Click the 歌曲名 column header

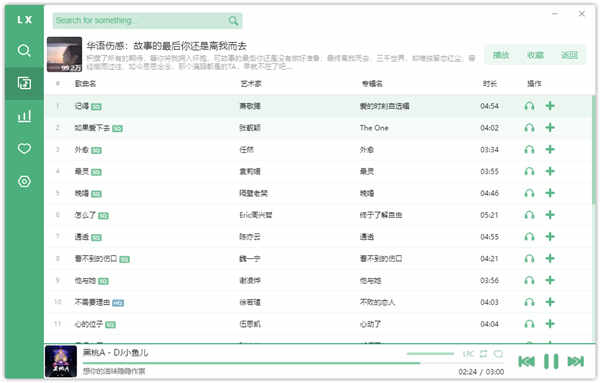85,83
